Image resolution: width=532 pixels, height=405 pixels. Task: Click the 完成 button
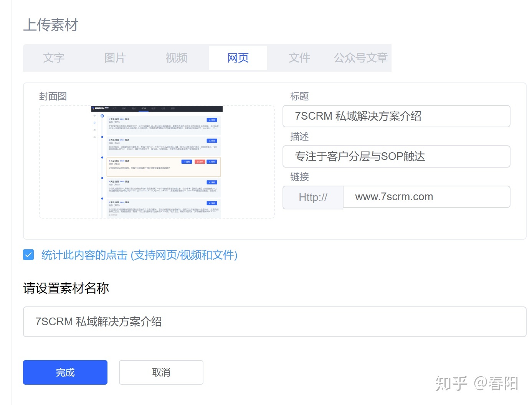coord(65,372)
